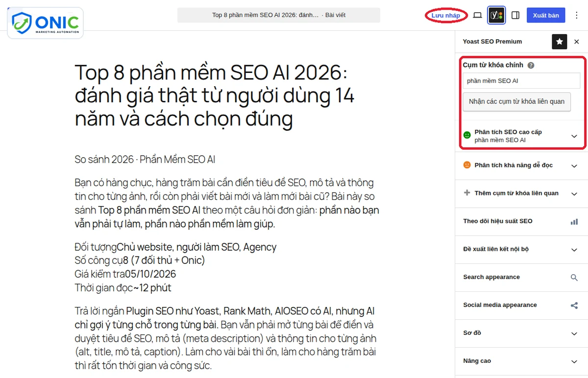588x378 pixels.
Task: Click Nhận các cụm từ khóa liên quan button
Action: click(516, 102)
